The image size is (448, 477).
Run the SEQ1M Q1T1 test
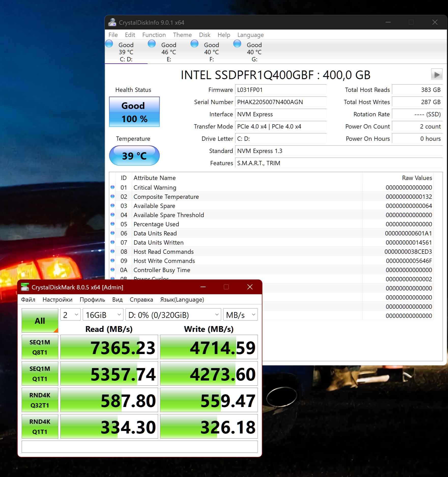click(40, 373)
